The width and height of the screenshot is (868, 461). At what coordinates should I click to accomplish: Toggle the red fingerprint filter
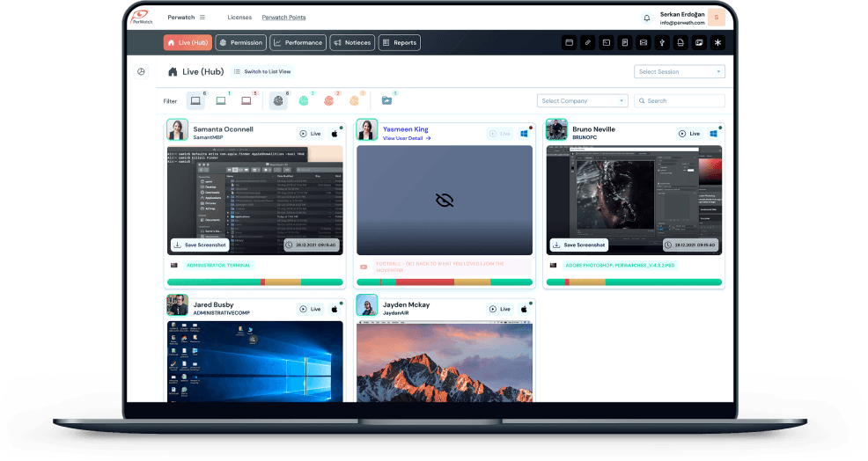[x=329, y=100]
